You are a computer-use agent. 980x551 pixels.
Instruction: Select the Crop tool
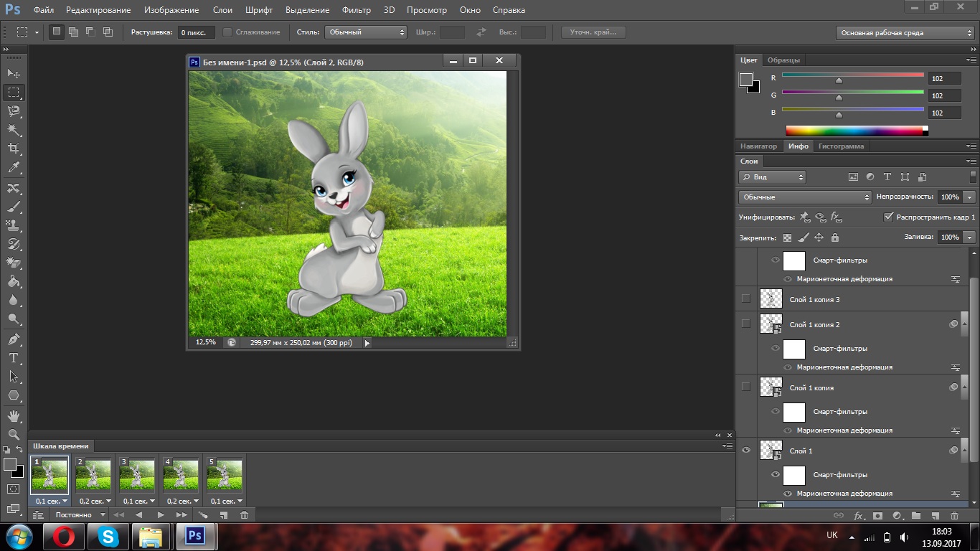coord(14,149)
